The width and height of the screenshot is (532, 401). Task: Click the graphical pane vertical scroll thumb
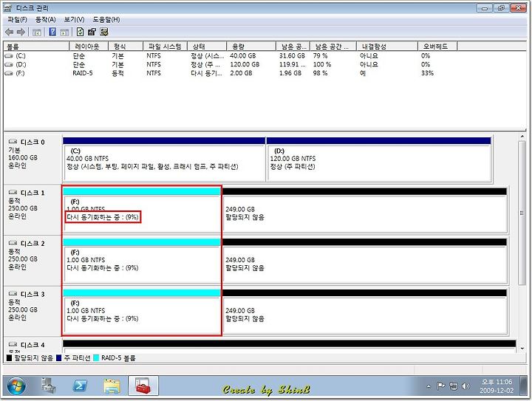522,213
